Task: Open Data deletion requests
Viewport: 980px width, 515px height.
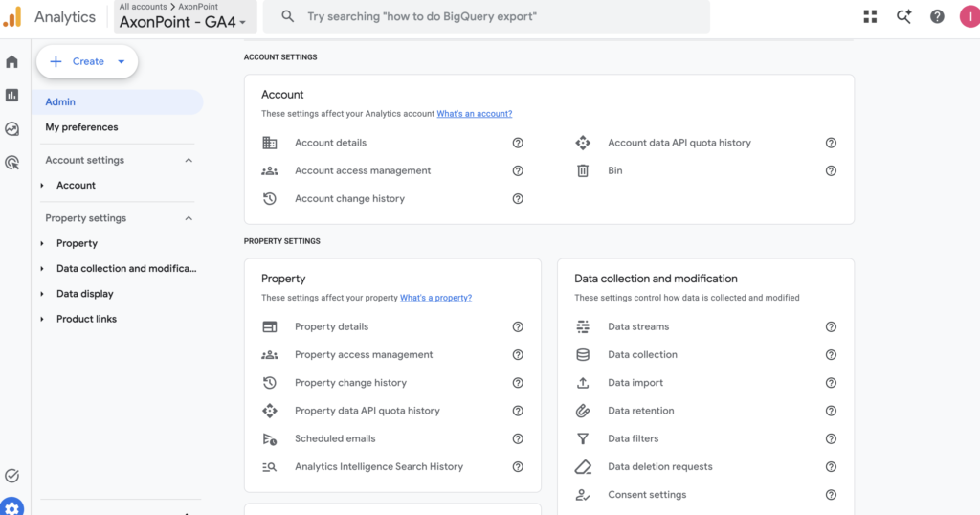Action: coord(660,467)
